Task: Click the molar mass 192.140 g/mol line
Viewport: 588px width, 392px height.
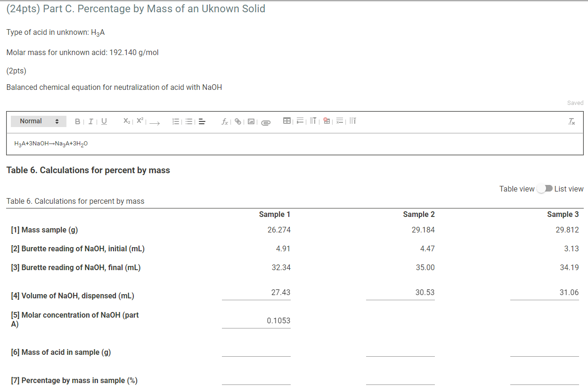Action: [x=82, y=52]
